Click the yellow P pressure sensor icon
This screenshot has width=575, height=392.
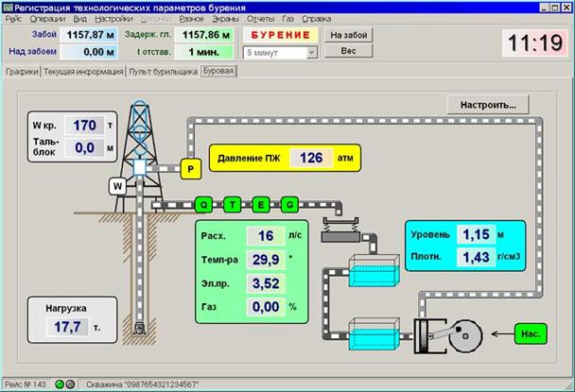[188, 169]
